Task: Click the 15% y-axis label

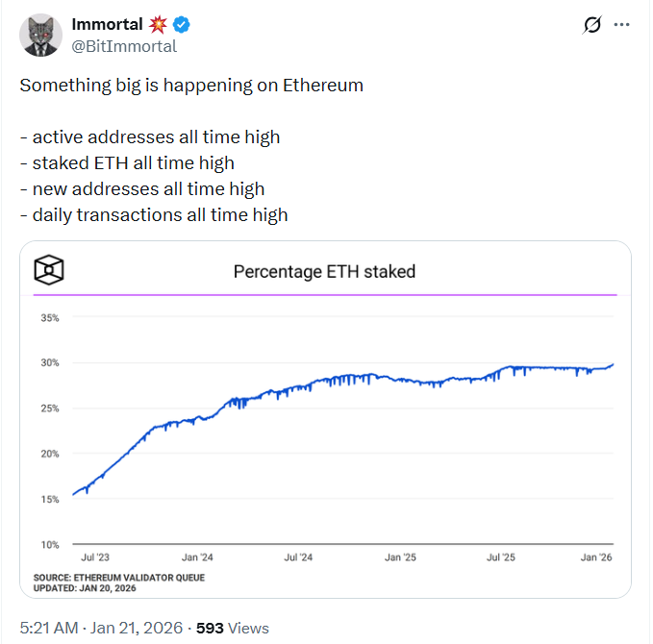Action: coord(49,499)
